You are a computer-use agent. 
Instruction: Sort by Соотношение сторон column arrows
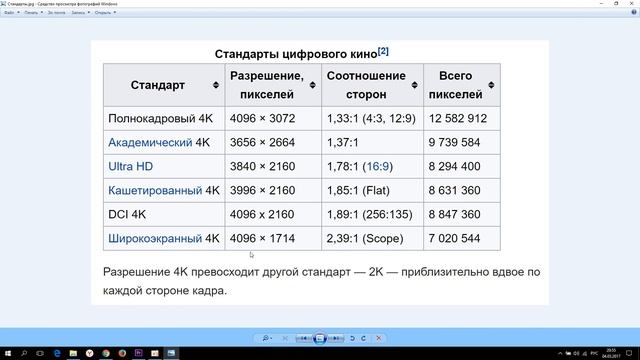pos(415,85)
